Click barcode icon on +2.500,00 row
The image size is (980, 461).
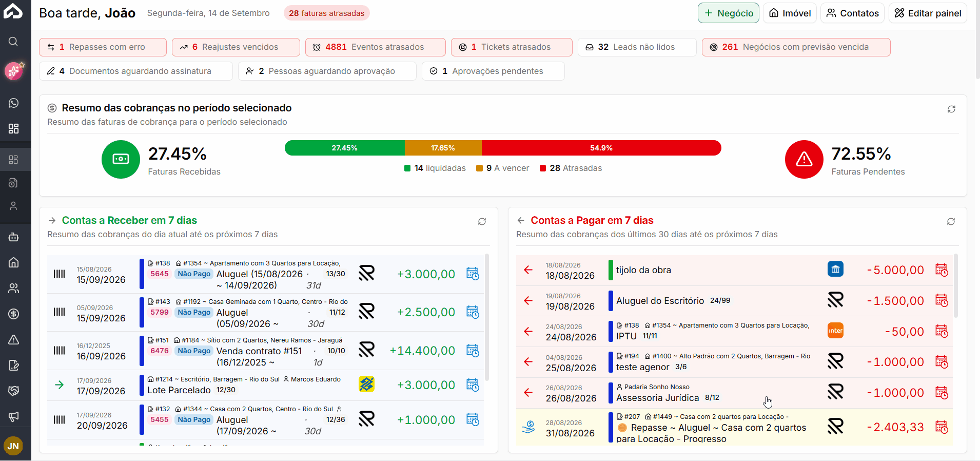coord(60,312)
